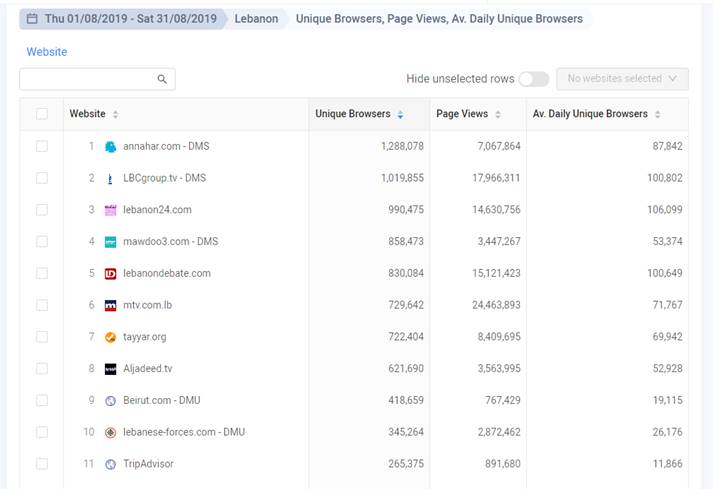Sort by Unique Browsers arrows
The height and width of the screenshot is (489, 713).
pyautogui.click(x=400, y=114)
